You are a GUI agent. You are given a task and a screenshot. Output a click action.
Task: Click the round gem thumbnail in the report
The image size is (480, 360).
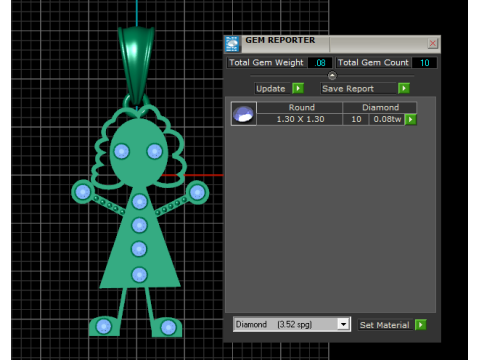[x=244, y=114]
